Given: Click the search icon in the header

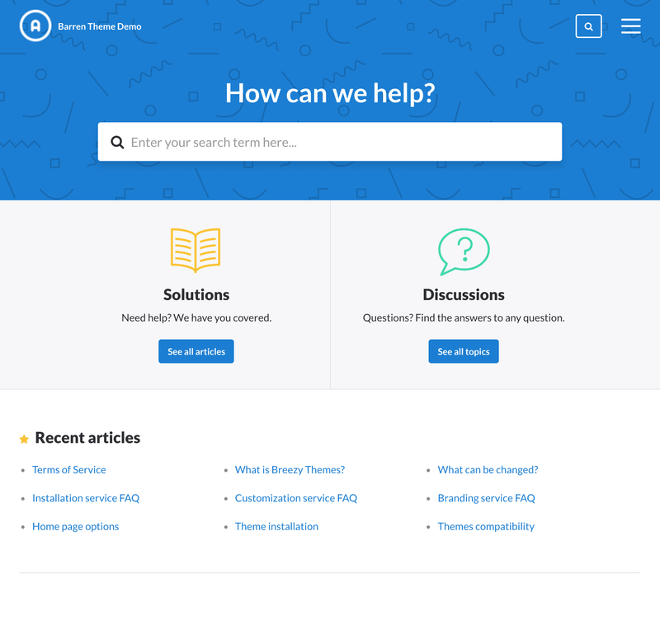Looking at the screenshot, I should pyautogui.click(x=588, y=26).
